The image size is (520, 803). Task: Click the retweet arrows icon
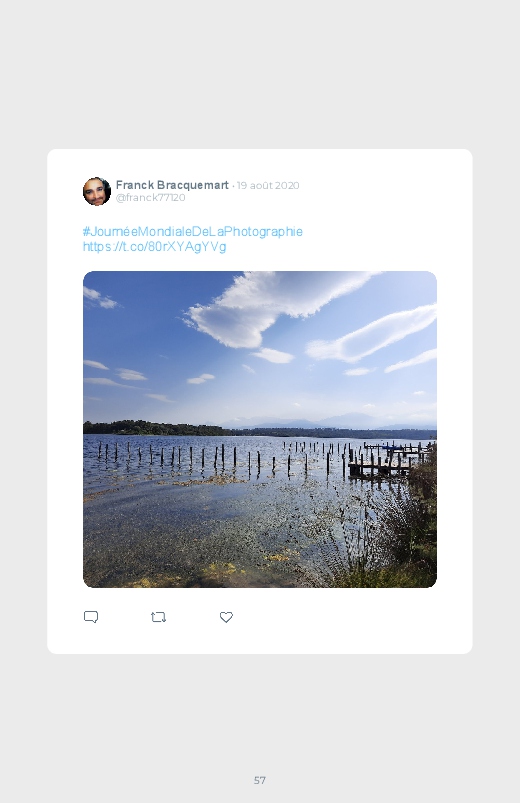158,617
